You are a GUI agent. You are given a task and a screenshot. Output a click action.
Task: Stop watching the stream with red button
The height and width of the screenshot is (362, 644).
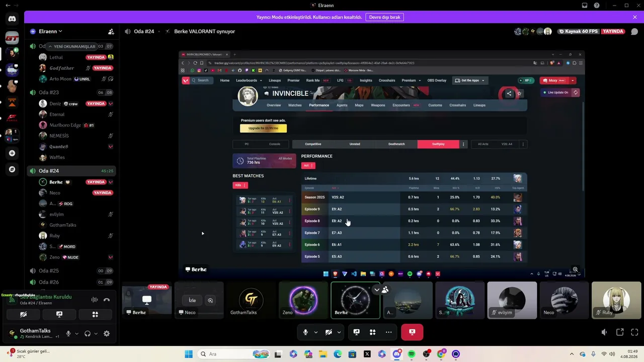click(412, 332)
